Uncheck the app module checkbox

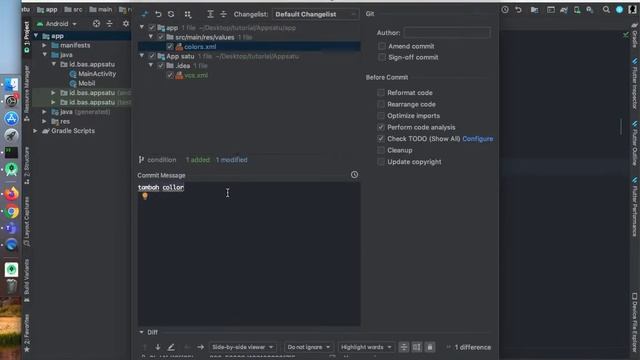pyautogui.click(x=152, y=28)
